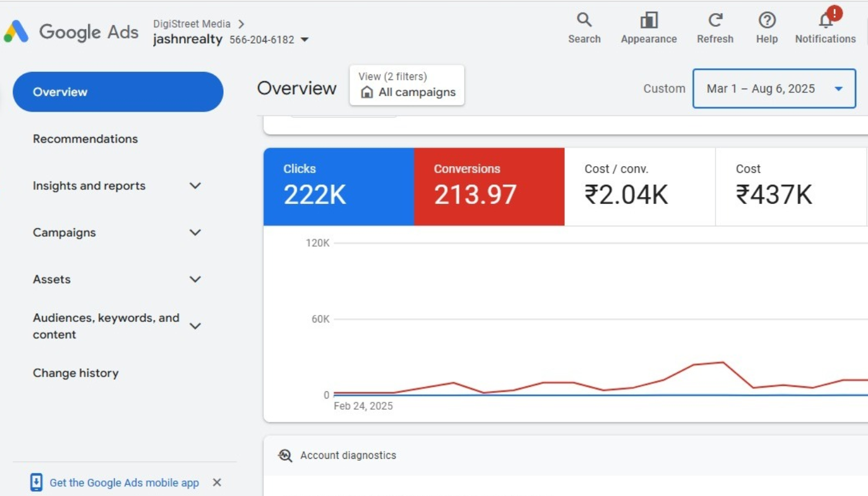Click the Google Ads logo

tap(16, 32)
